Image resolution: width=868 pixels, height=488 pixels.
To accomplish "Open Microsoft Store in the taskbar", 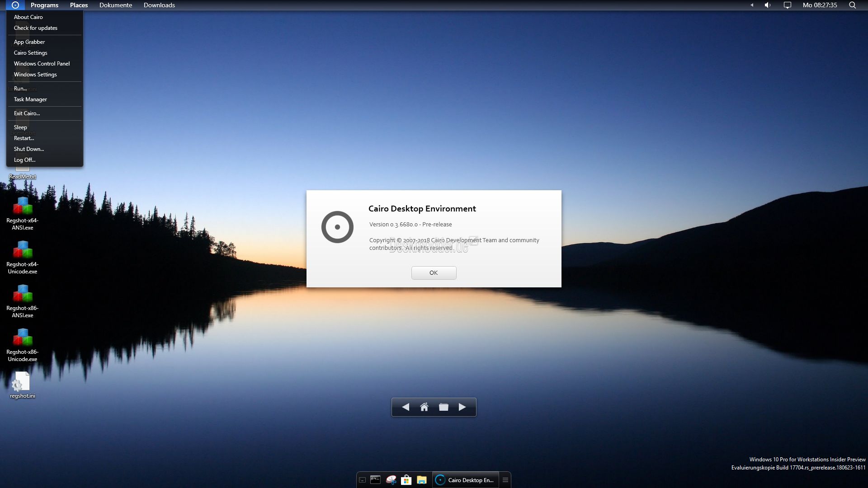I will pyautogui.click(x=406, y=480).
